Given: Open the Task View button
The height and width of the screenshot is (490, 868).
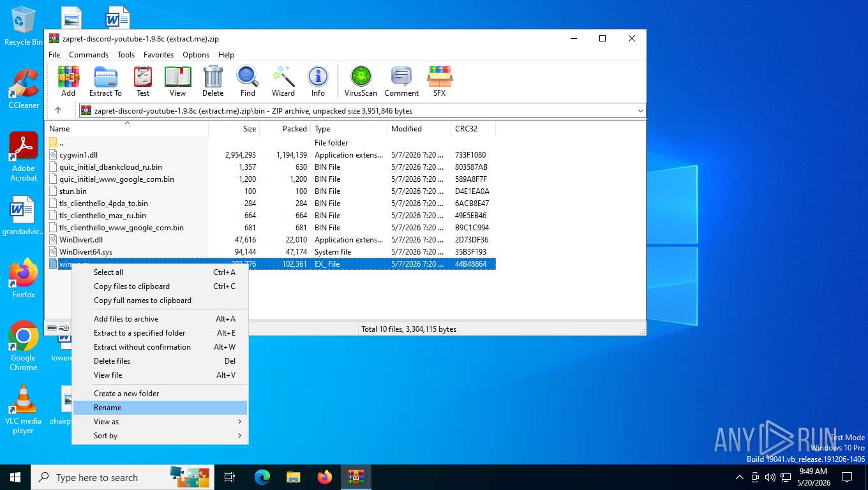Looking at the screenshot, I should pyautogui.click(x=230, y=477).
